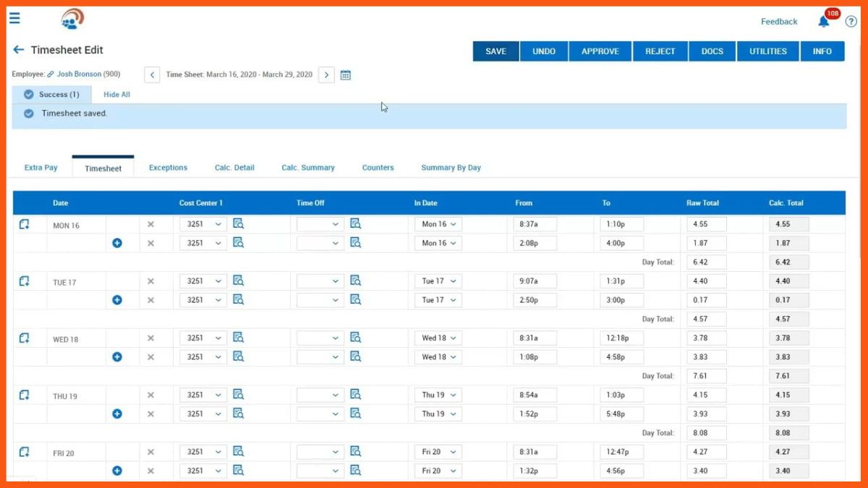The width and height of the screenshot is (868, 488).
Task: Open In Date dropdown on Tue 17 9:07a row
Action: [x=438, y=281]
